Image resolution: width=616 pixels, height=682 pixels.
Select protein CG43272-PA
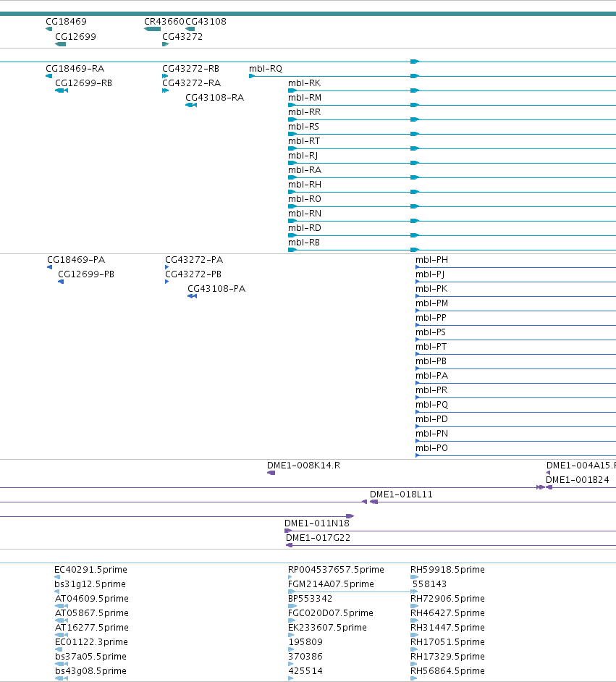coord(194,260)
